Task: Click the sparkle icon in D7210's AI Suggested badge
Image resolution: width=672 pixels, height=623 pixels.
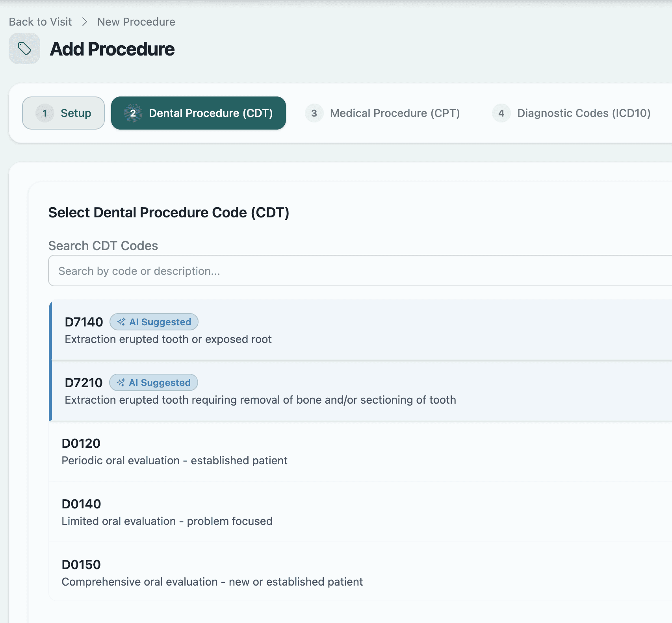Action: 121,382
